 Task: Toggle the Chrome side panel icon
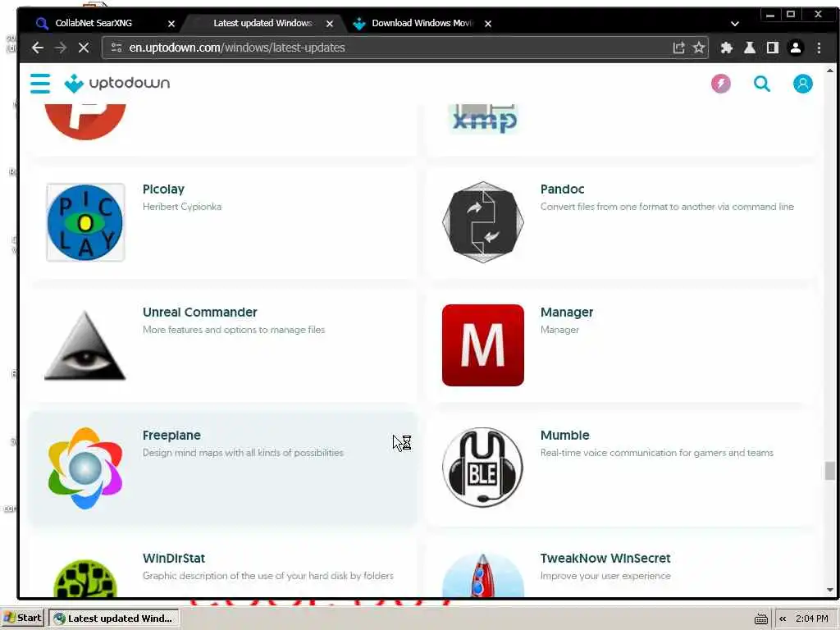pyautogui.click(x=773, y=48)
